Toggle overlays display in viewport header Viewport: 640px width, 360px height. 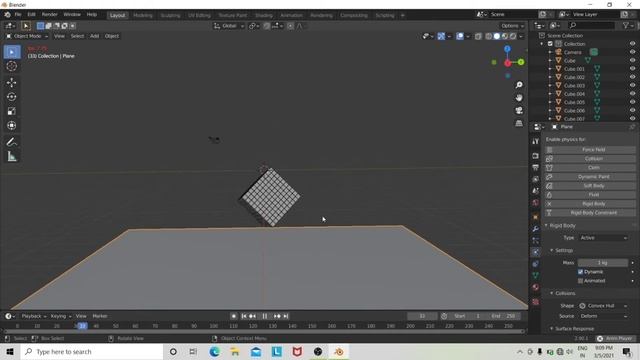pos(460,36)
